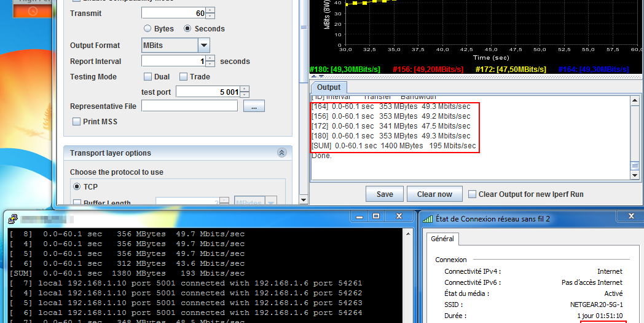
Task: Increment the test port spinner value
Action: (245, 89)
